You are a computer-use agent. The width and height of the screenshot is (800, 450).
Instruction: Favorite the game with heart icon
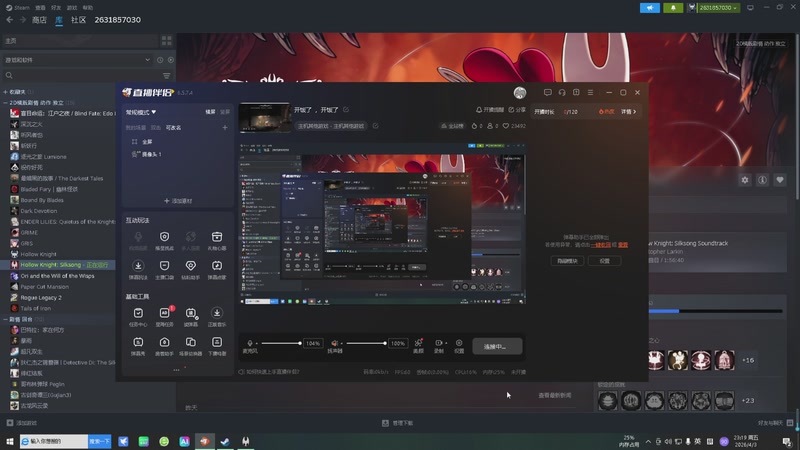[780, 180]
